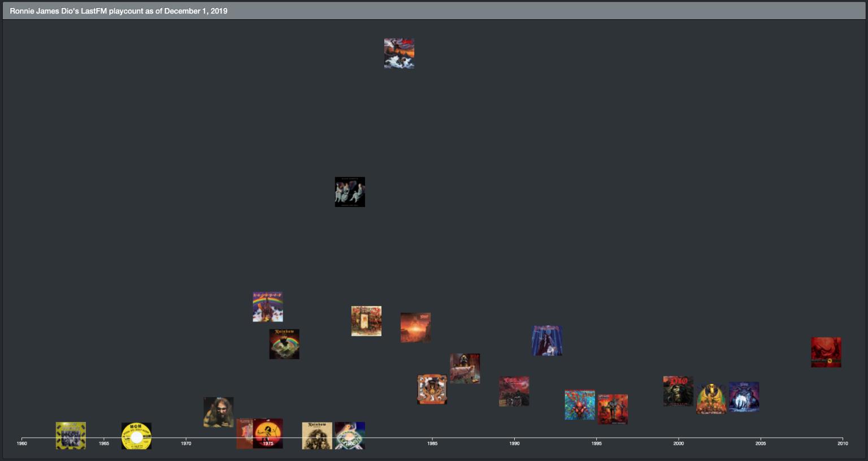
Task: Select the Dio cover with the bedroom scene near 1987
Action: [465, 369]
